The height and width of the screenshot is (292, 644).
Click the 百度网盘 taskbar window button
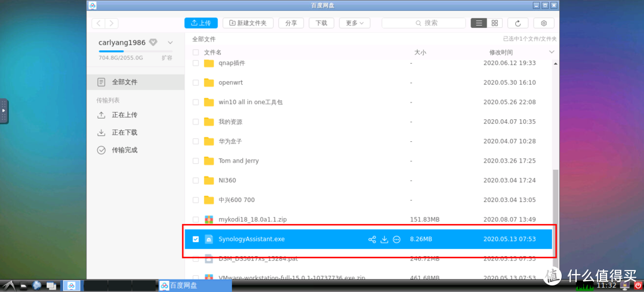196,285
